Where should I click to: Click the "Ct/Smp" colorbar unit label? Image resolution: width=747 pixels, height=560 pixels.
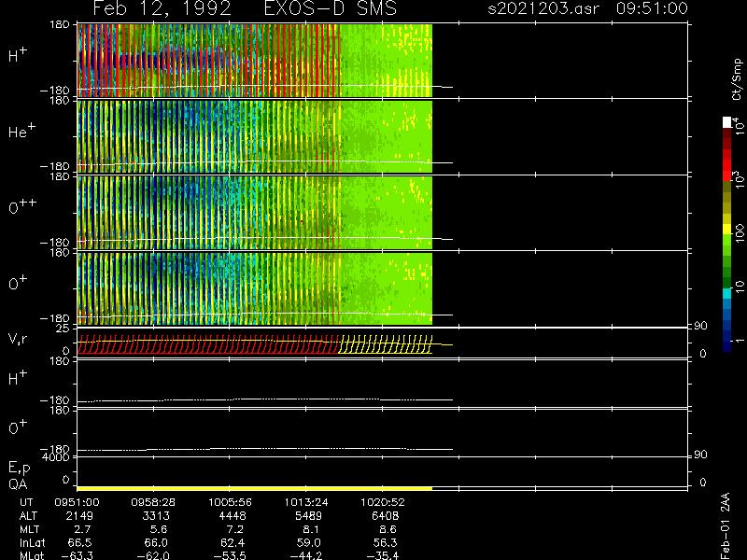click(x=738, y=79)
